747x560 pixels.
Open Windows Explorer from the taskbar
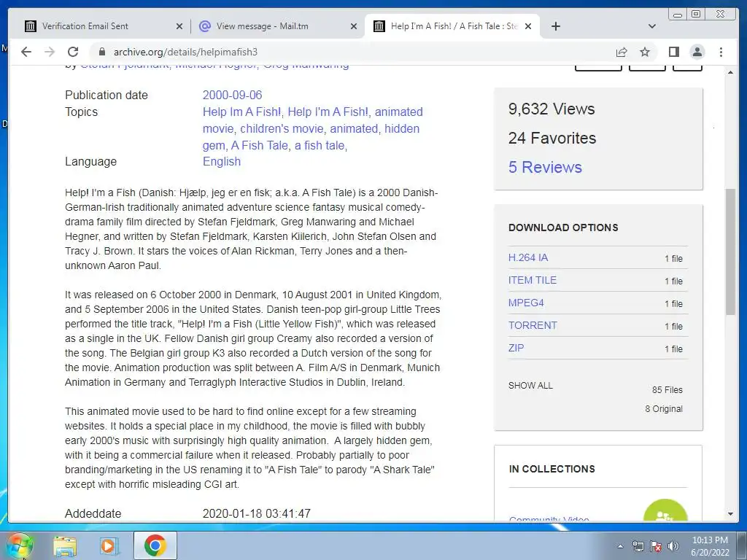pos(65,545)
